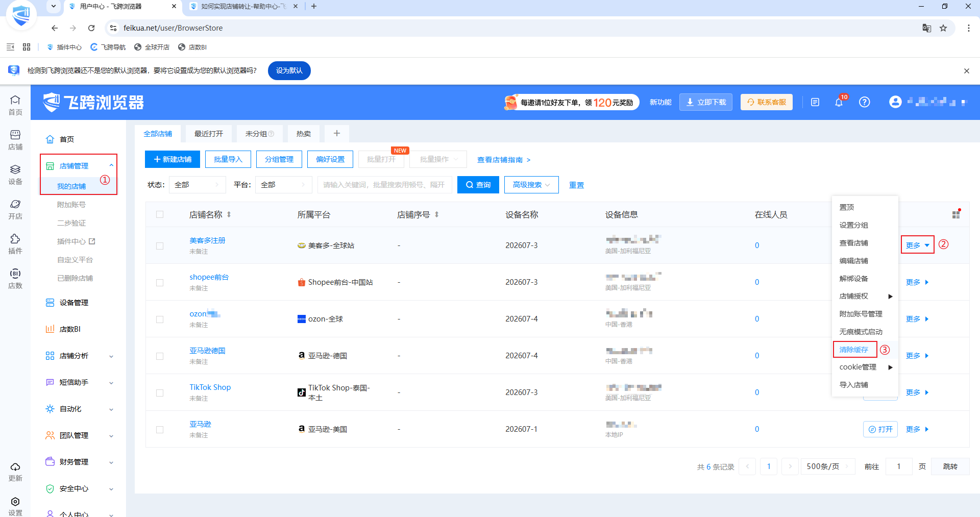Open the 查看店铺指南 link
Image resolution: width=980 pixels, height=517 pixels.
tap(504, 160)
